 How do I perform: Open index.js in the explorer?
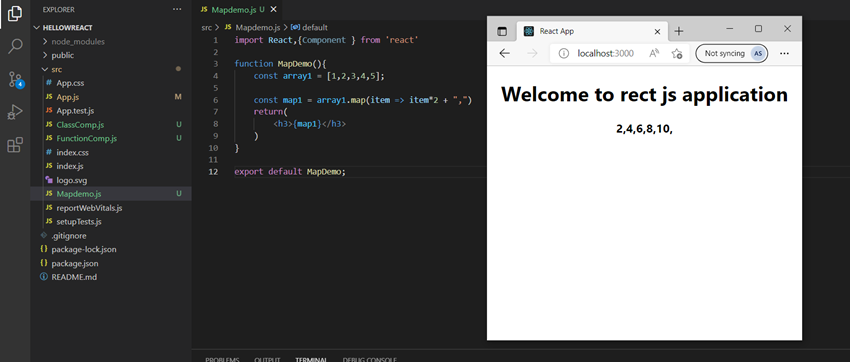tap(111, 166)
